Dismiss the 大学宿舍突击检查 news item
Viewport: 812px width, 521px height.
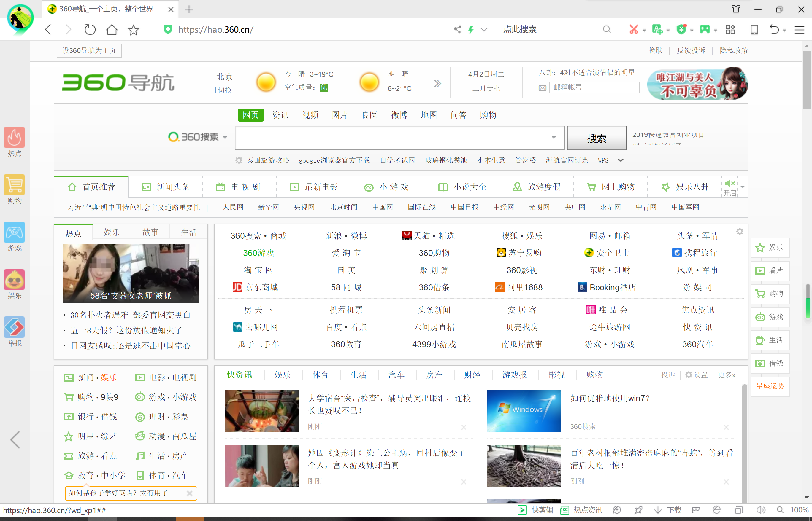tap(464, 427)
